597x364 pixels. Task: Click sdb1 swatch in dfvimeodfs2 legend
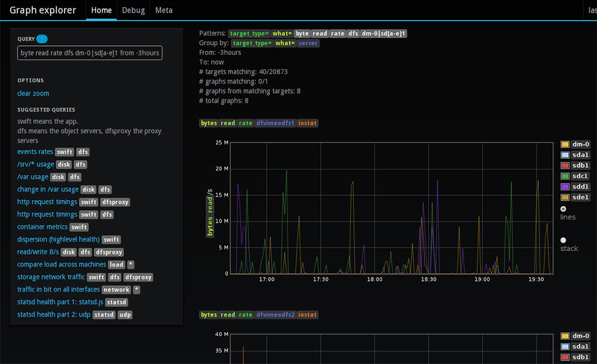[565, 357]
